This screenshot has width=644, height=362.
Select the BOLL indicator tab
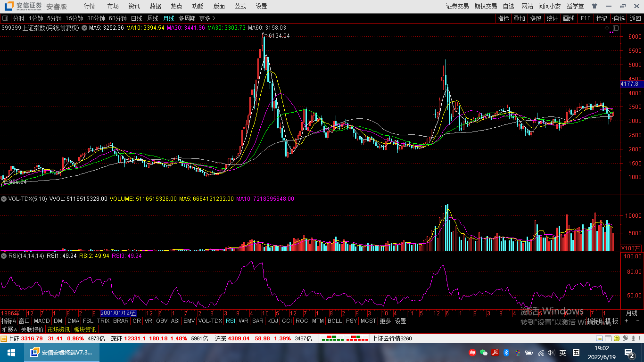tap(335, 321)
